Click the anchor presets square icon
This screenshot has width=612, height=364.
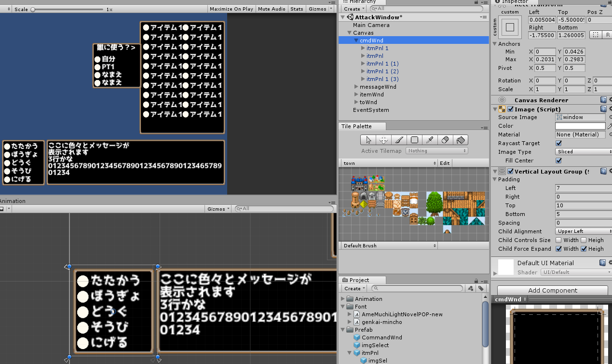click(x=510, y=27)
